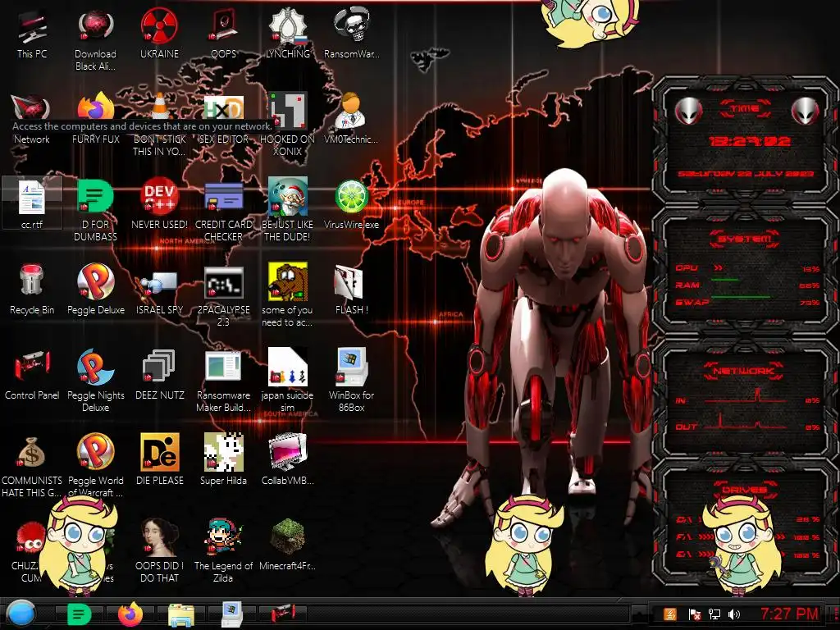Click the SYSTEM usage widget panel
Viewport: 840px width, 630px height.
tap(744, 273)
